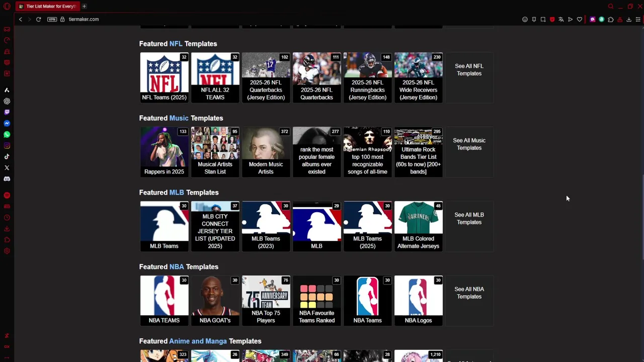Open the purple extension icon
Screen dimensions: 644x362
click(593, 20)
